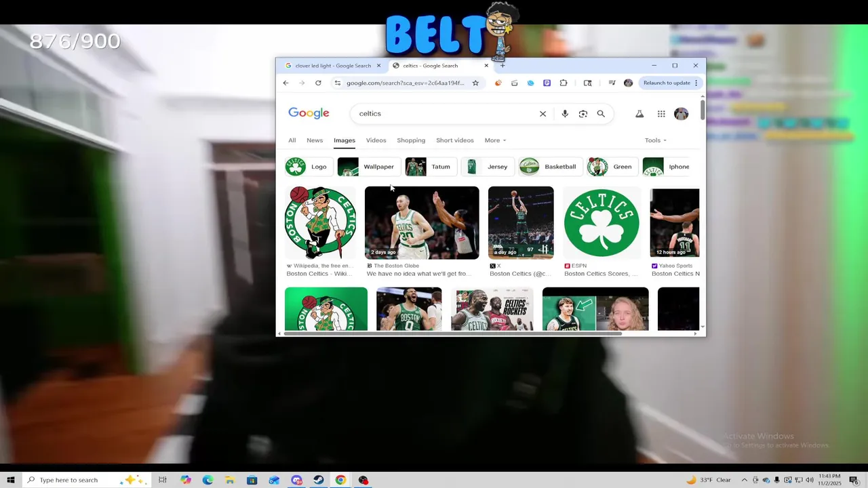Screen dimensions: 868x488
Task: Open Search Labs flask icon
Action: 639,114
